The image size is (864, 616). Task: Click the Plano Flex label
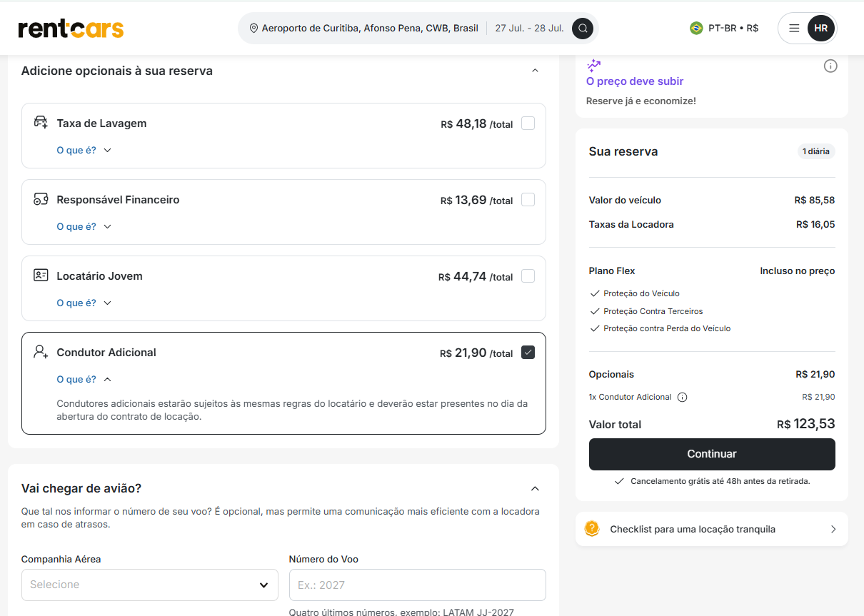pos(612,271)
